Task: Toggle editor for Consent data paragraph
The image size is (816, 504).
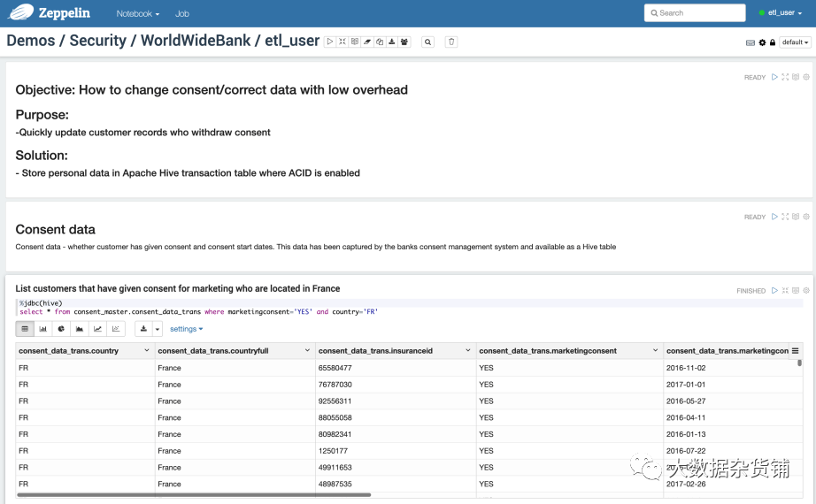Action: tap(785, 217)
